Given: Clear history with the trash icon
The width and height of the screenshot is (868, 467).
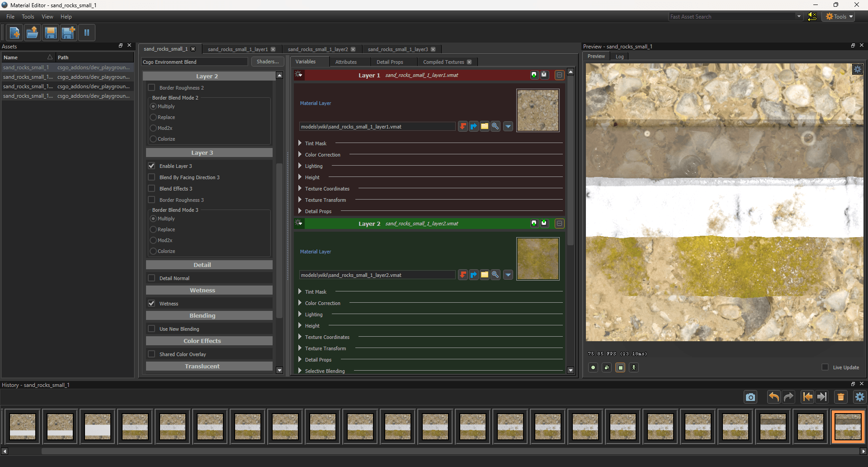Looking at the screenshot, I should pyautogui.click(x=841, y=397).
